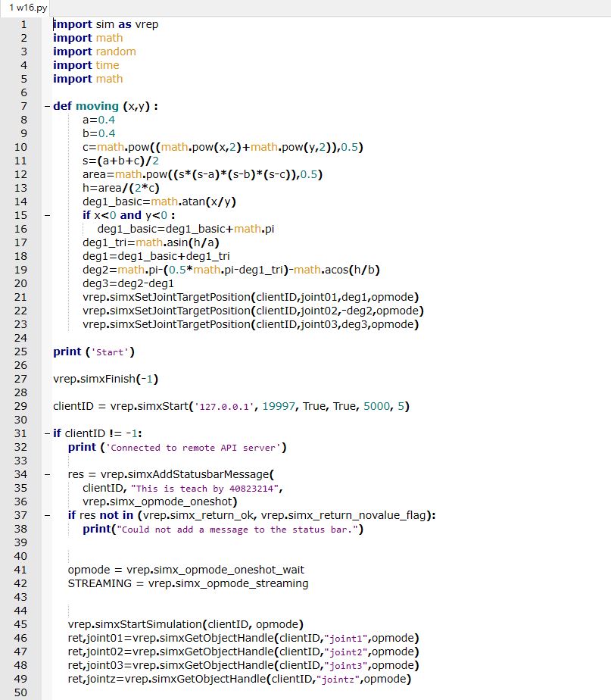This screenshot has width=611, height=700.
Task: Click 'deg1=deg1_basic+deg1_tri' line
Action: 156,256
